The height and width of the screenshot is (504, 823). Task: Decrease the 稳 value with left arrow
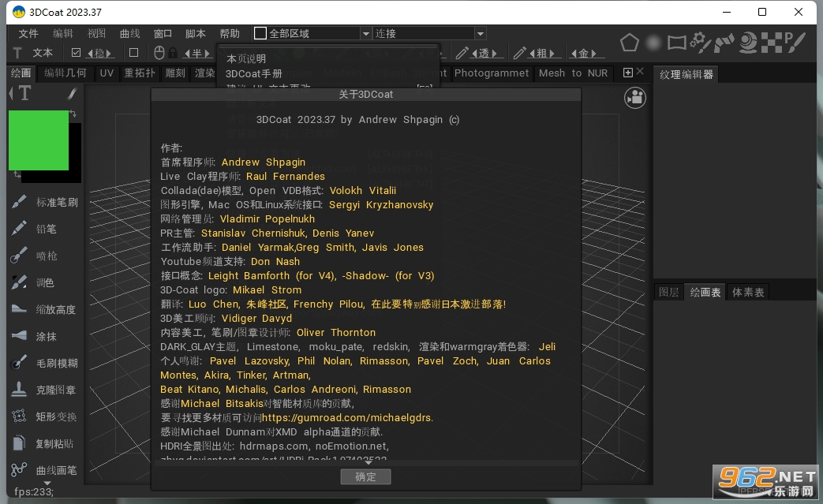[x=90, y=53]
